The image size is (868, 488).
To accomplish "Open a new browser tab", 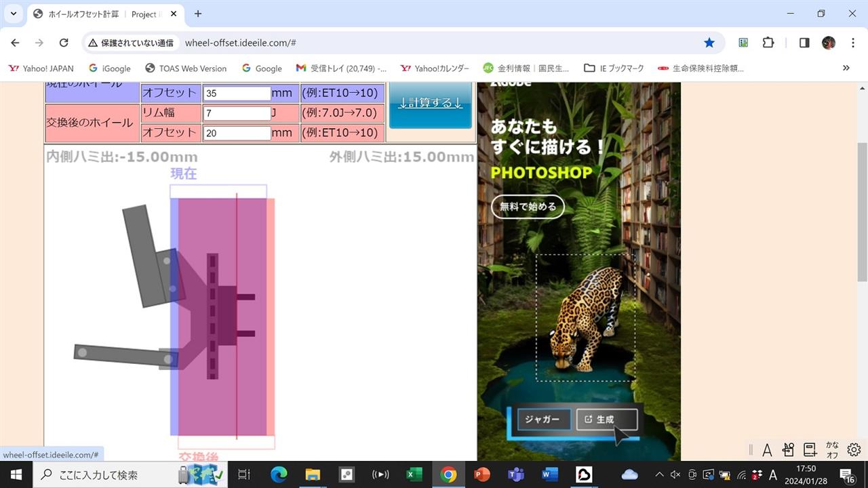I will 198,14.
